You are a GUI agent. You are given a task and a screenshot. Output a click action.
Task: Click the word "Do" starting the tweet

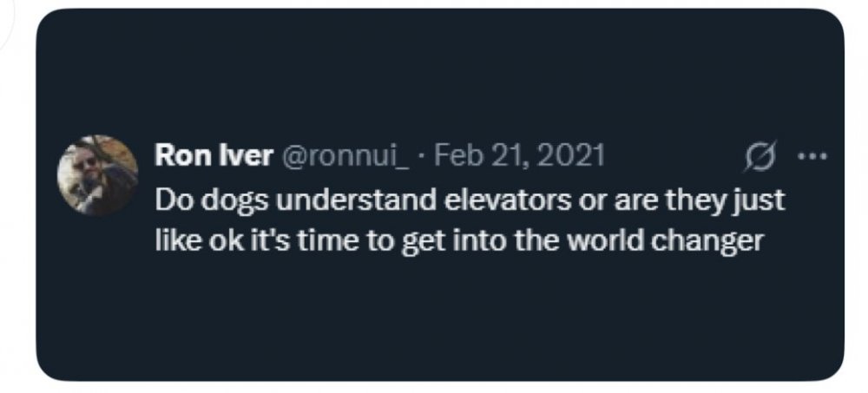pyautogui.click(x=174, y=200)
